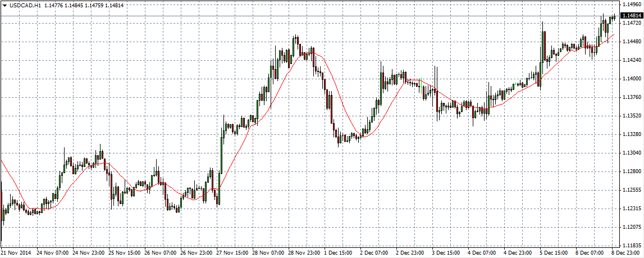
Task: Click the current price label 1.14814
Action: pyautogui.click(x=632, y=16)
